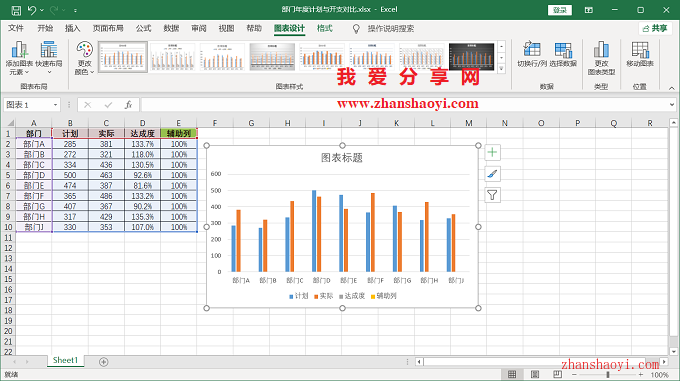Click the vertical scrollbar down arrow
This screenshot has width=680, height=381.
tap(673, 352)
